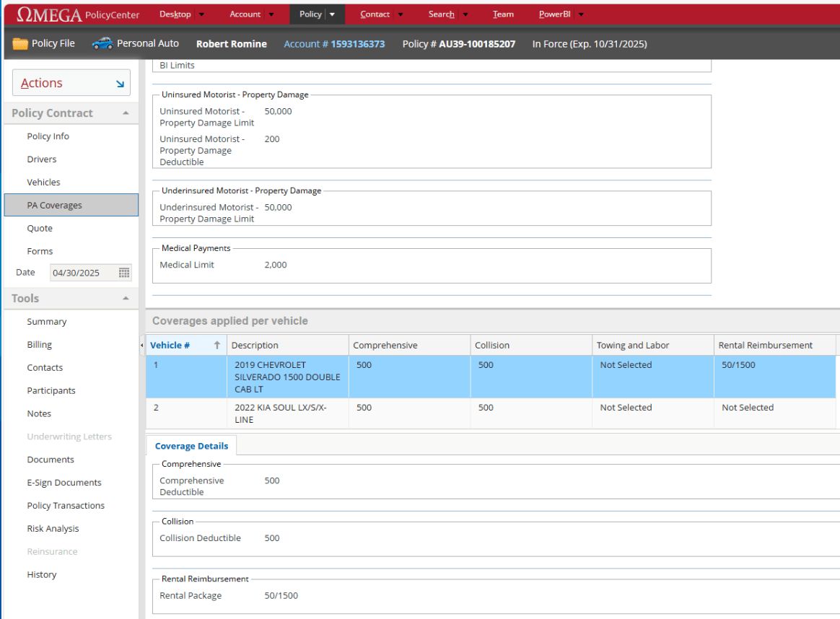Open the Account menu dropdown arrow

[x=271, y=14]
